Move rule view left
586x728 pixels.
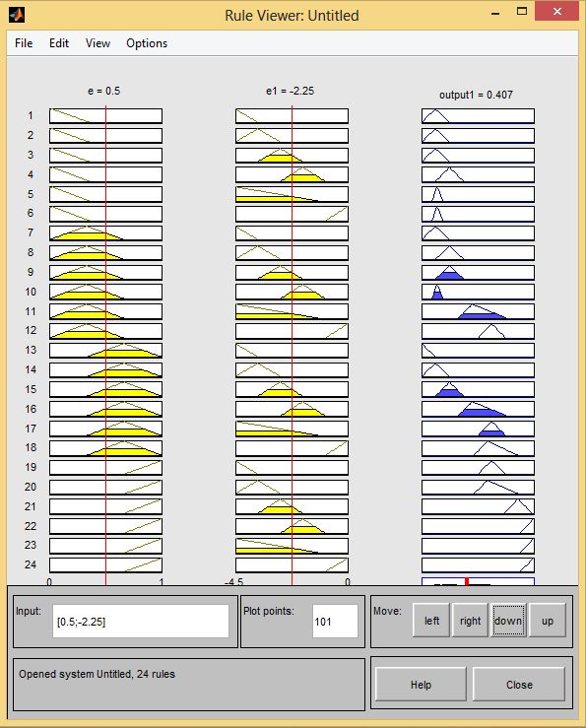[431, 621]
